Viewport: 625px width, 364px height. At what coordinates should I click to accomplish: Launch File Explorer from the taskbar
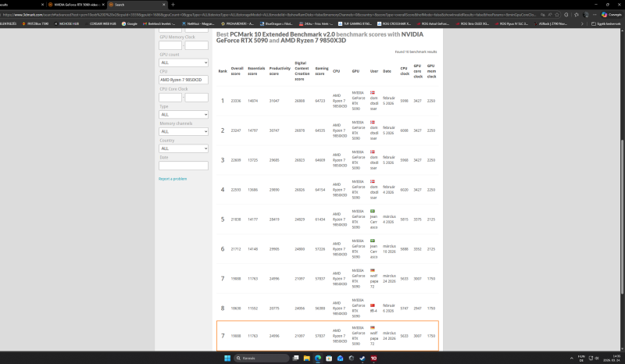pyautogui.click(x=306, y=358)
